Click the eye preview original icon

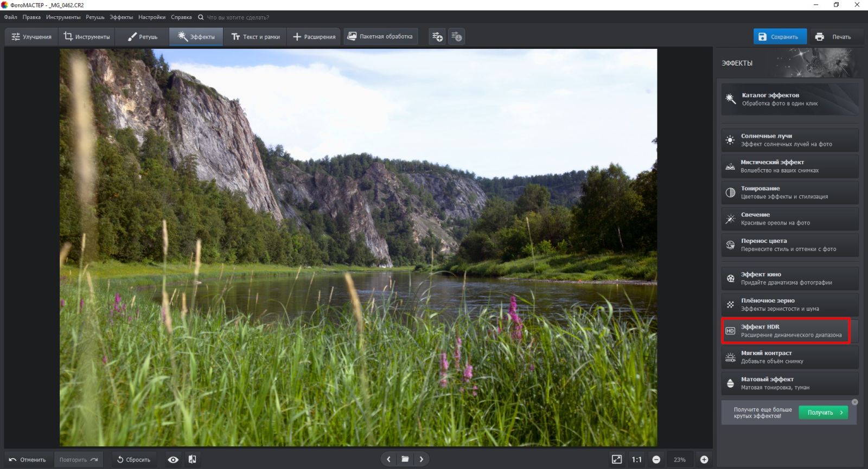pyautogui.click(x=173, y=460)
